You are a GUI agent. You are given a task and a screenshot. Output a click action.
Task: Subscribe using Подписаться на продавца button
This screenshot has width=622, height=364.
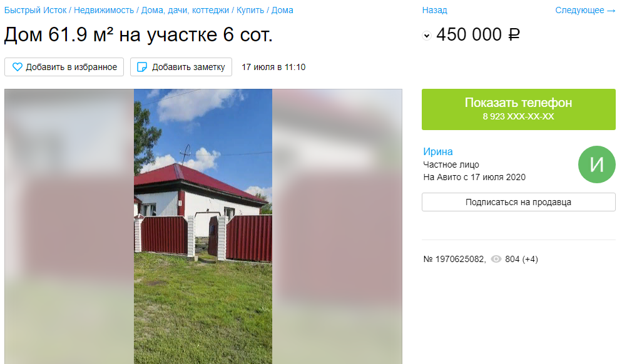[x=519, y=202]
